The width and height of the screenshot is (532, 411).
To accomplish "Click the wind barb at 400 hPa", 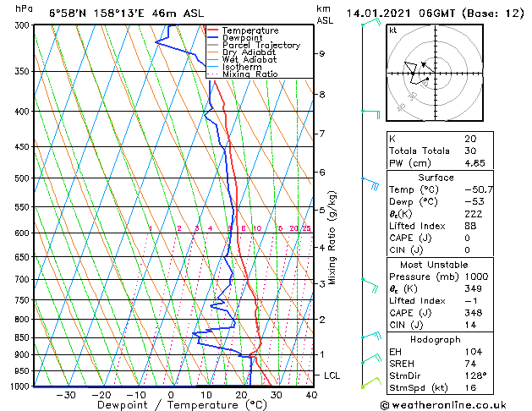I will [x=370, y=115].
